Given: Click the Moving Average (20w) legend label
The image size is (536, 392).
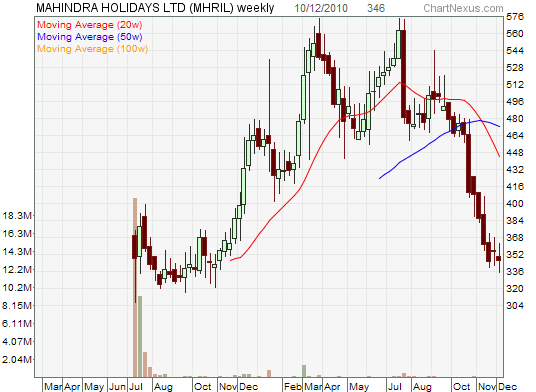Looking at the screenshot, I should pyautogui.click(x=90, y=25).
